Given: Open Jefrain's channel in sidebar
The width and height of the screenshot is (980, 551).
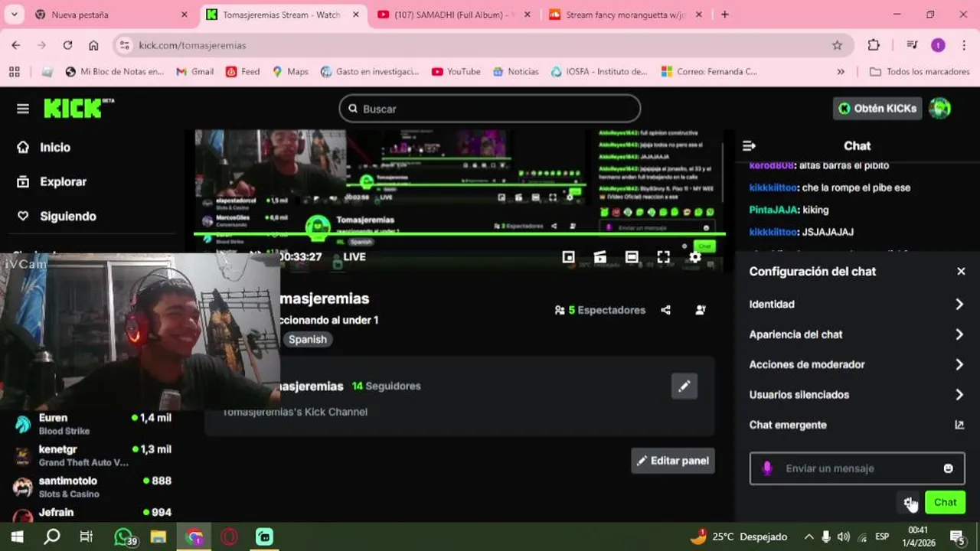Looking at the screenshot, I should pyautogui.click(x=93, y=514).
